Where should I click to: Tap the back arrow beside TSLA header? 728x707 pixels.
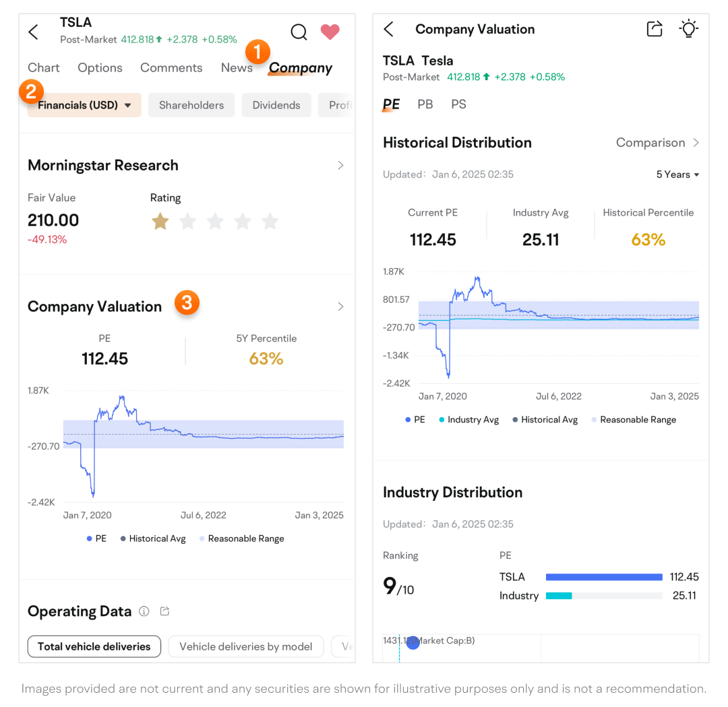pyautogui.click(x=33, y=32)
